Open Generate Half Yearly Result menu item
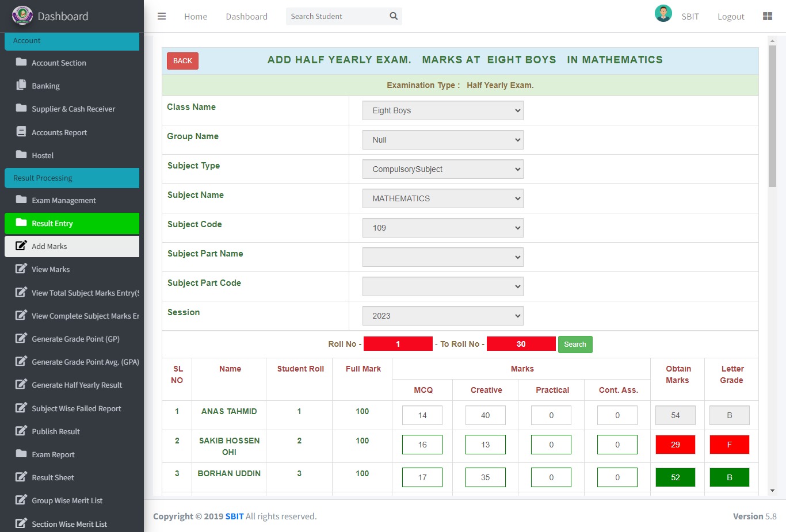The width and height of the screenshot is (786, 532). click(77, 385)
